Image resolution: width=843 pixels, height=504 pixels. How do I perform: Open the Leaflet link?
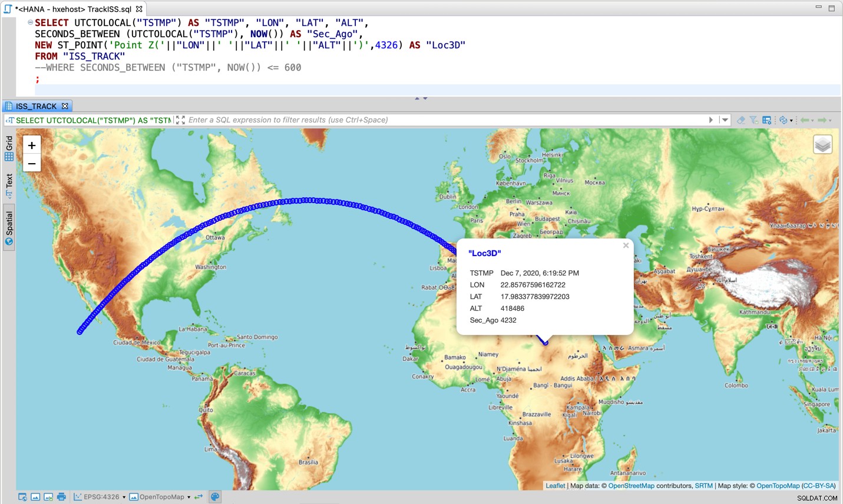point(555,486)
